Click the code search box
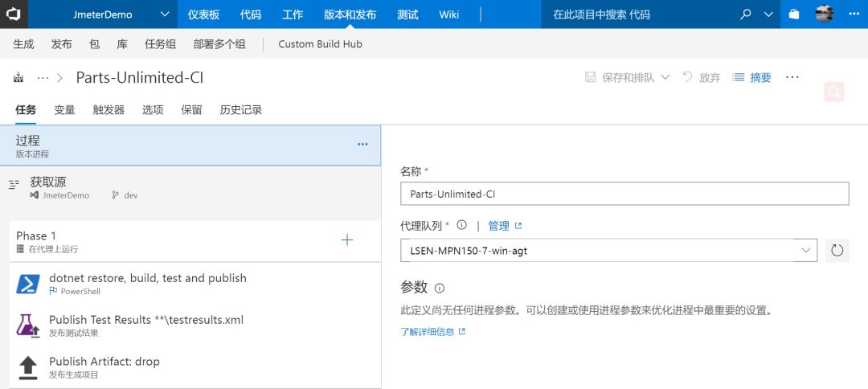The image size is (868, 389). click(640, 14)
